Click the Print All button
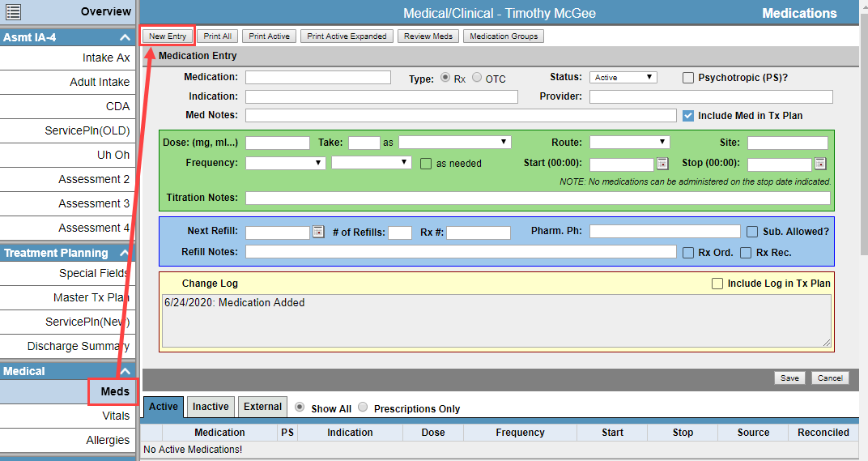Viewport: 868px width, 461px height. tap(218, 36)
